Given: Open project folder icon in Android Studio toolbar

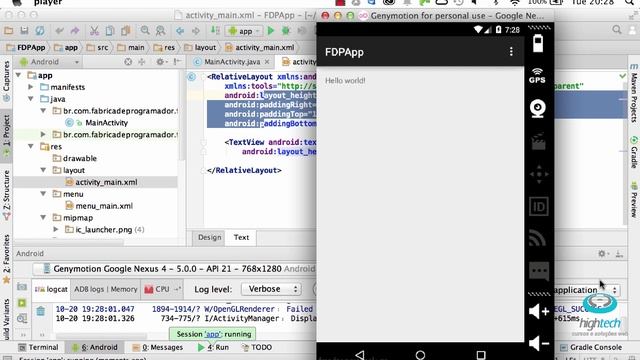Looking at the screenshot, I should click(x=9, y=31).
